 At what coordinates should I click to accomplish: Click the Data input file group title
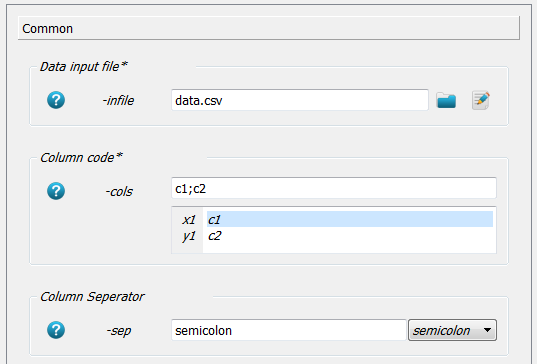(84, 66)
